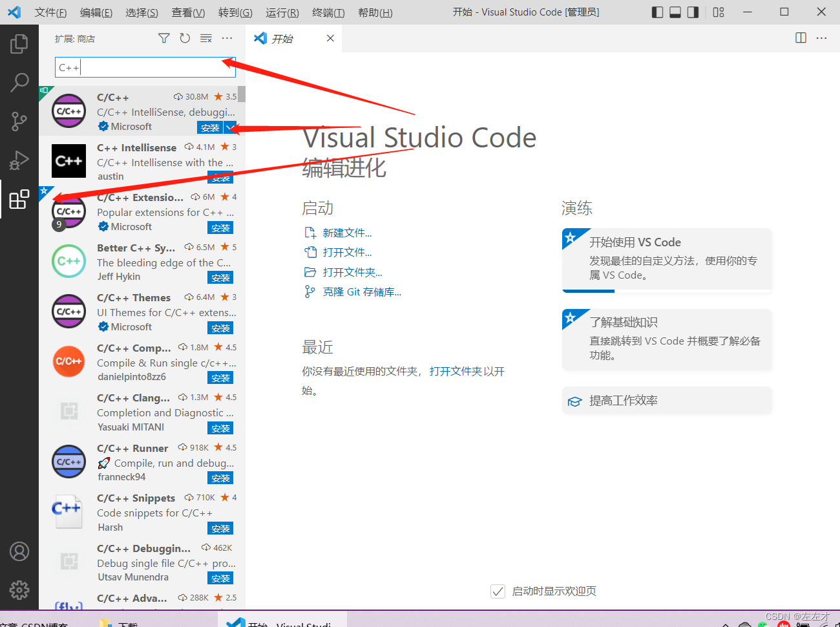Open the Search view in activity bar
This screenshot has height=627, width=840.
click(x=19, y=83)
